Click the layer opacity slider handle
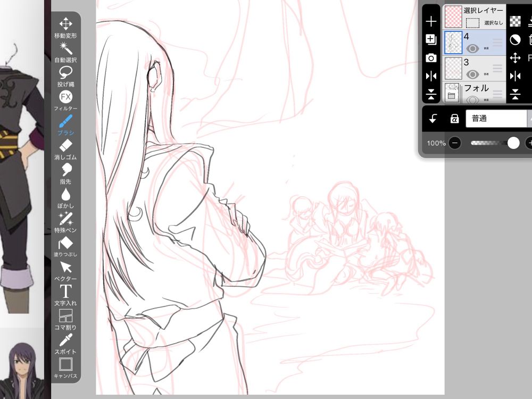 point(513,143)
